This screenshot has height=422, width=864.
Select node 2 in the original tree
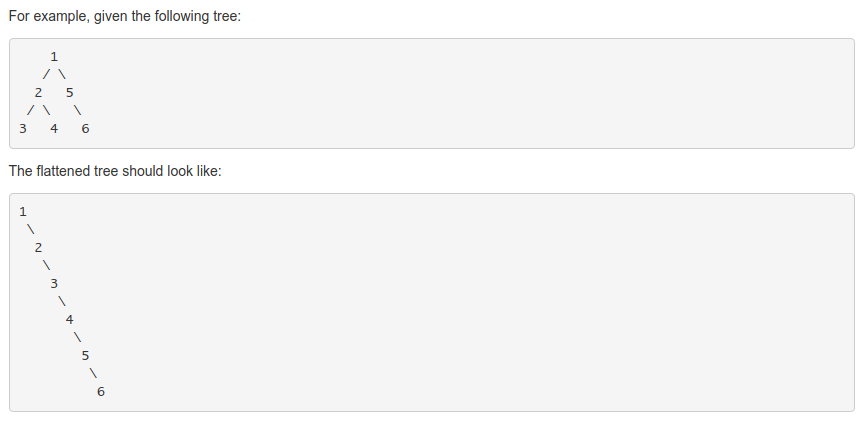[38, 92]
